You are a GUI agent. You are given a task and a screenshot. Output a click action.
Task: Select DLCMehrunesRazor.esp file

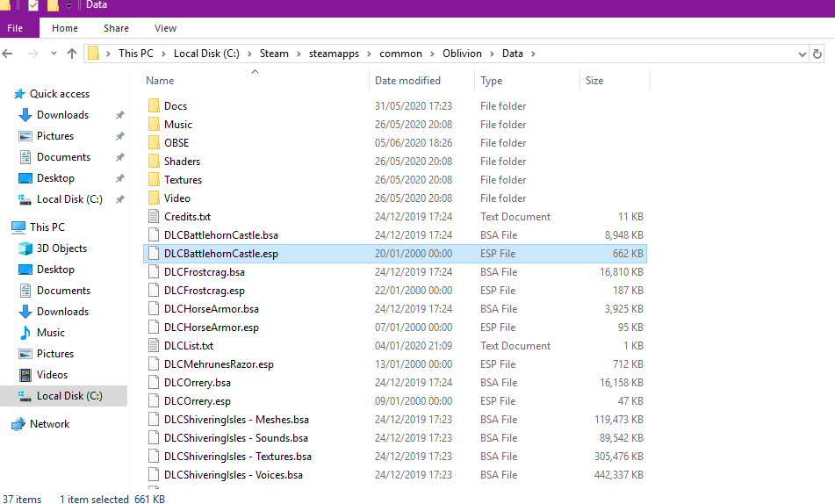[x=219, y=364]
